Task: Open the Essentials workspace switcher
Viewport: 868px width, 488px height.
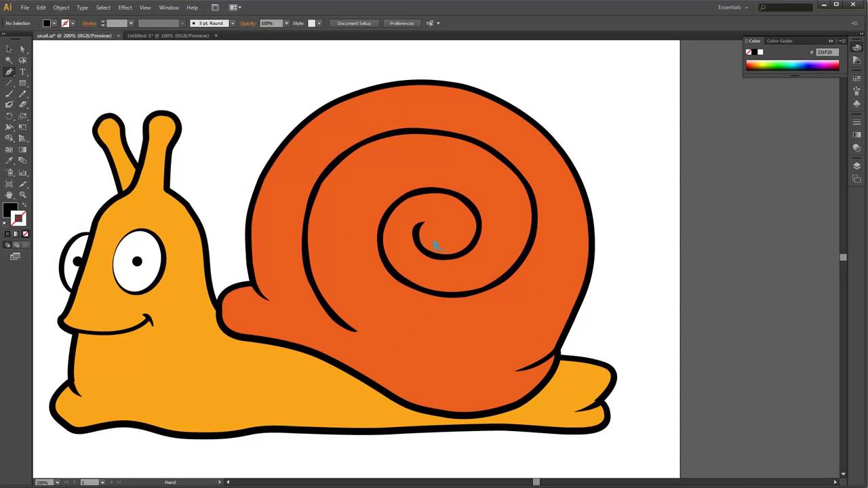Action: [x=733, y=7]
